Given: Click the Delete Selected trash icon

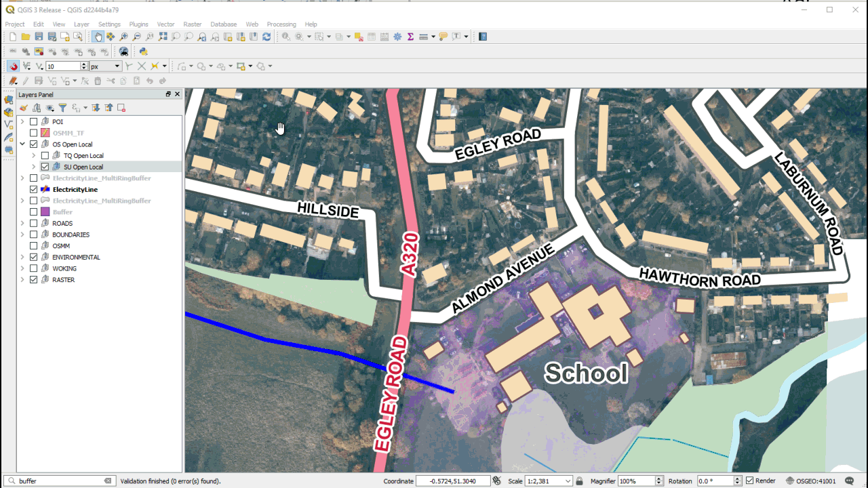Looking at the screenshot, I should (x=98, y=81).
